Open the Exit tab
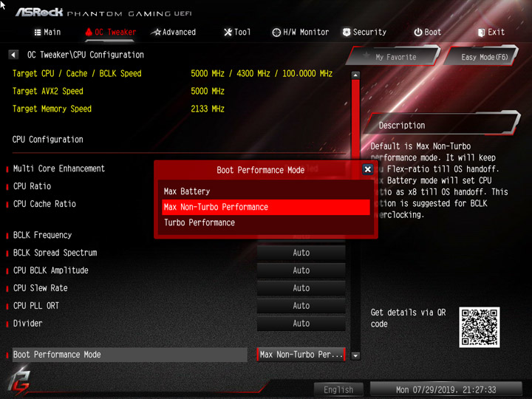 (x=491, y=33)
